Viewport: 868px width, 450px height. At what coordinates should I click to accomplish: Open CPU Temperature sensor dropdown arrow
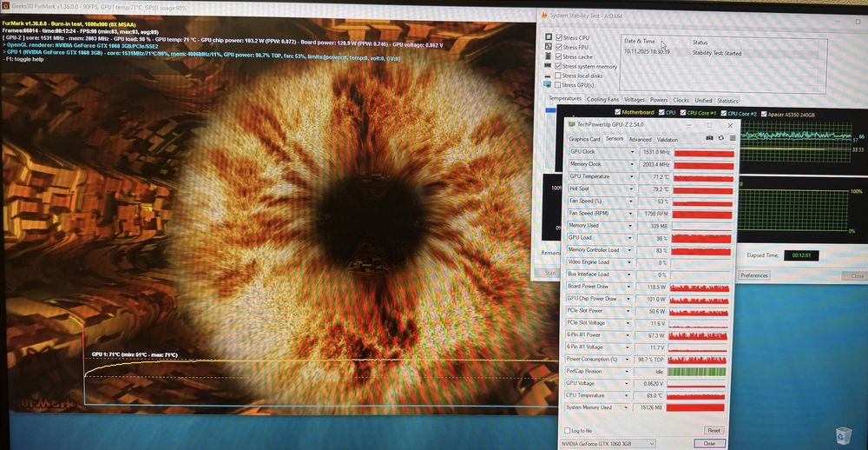(x=628, y=395)
